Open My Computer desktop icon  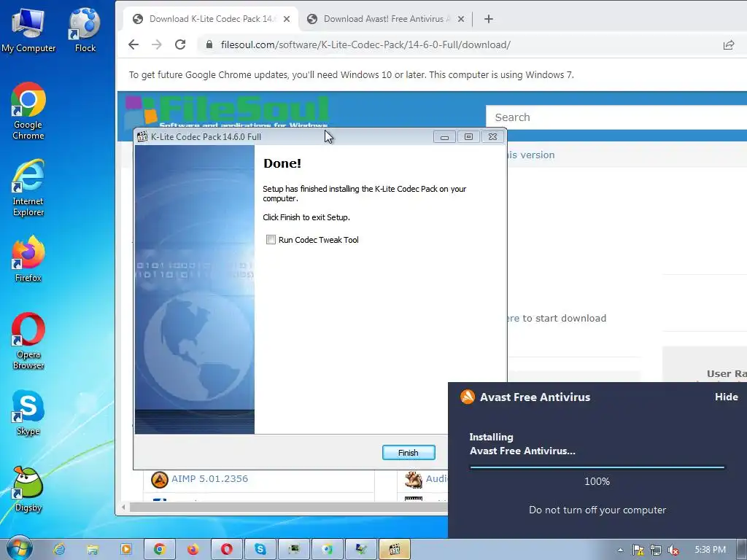click(x=28, y=29)
